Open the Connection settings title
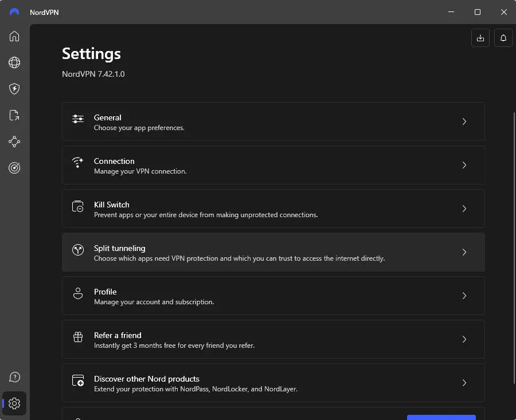 (114, 161)
